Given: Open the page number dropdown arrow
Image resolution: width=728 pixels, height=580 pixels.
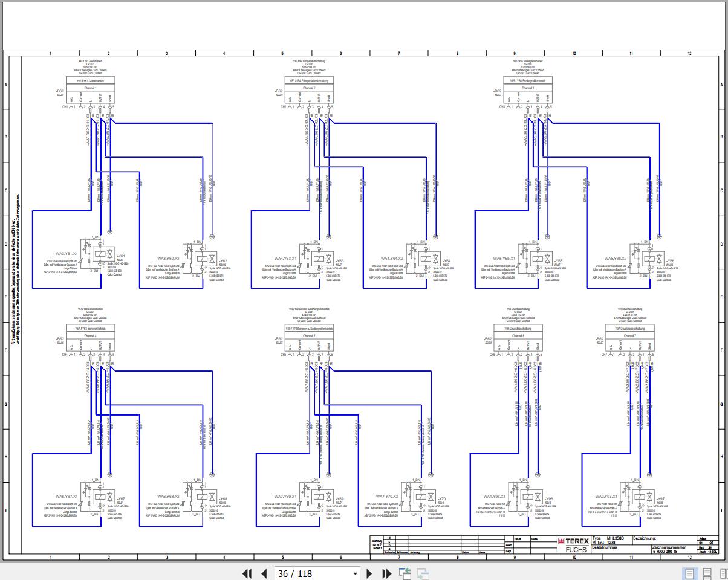Looking at the screenshot, I should [x=355, y=573].
